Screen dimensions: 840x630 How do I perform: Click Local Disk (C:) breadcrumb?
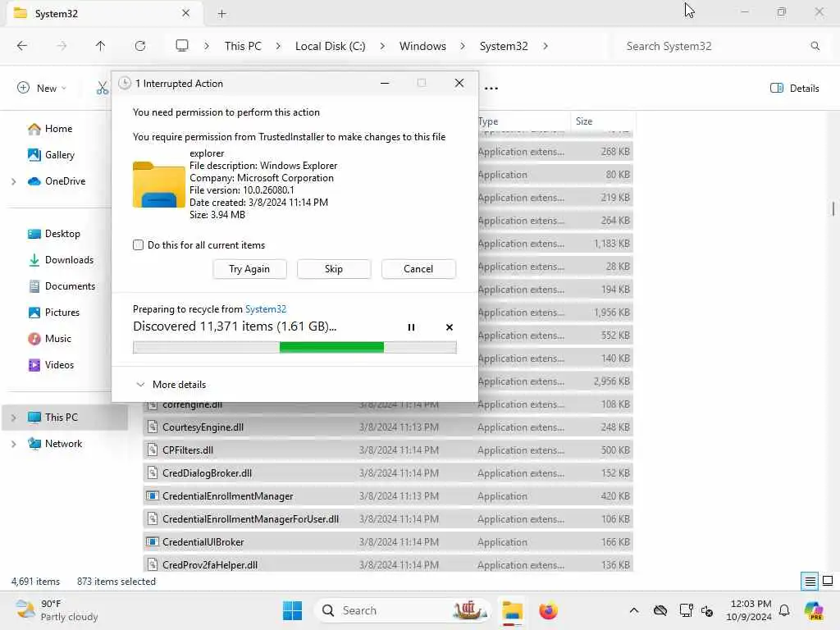(330, 46)
